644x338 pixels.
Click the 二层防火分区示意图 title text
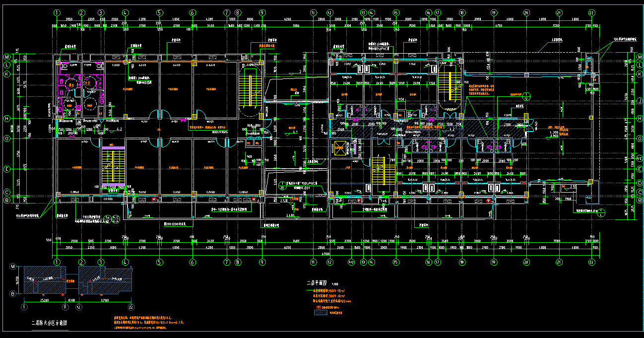coord(49,323)
